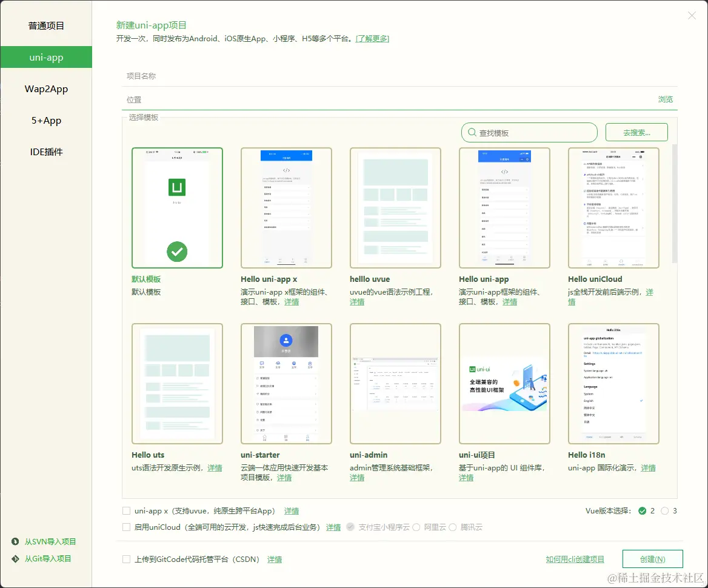Open 详情 next to GitCode upload
Image resolution: width=708 pixels, height=588 pixels.
pos(275,559)
